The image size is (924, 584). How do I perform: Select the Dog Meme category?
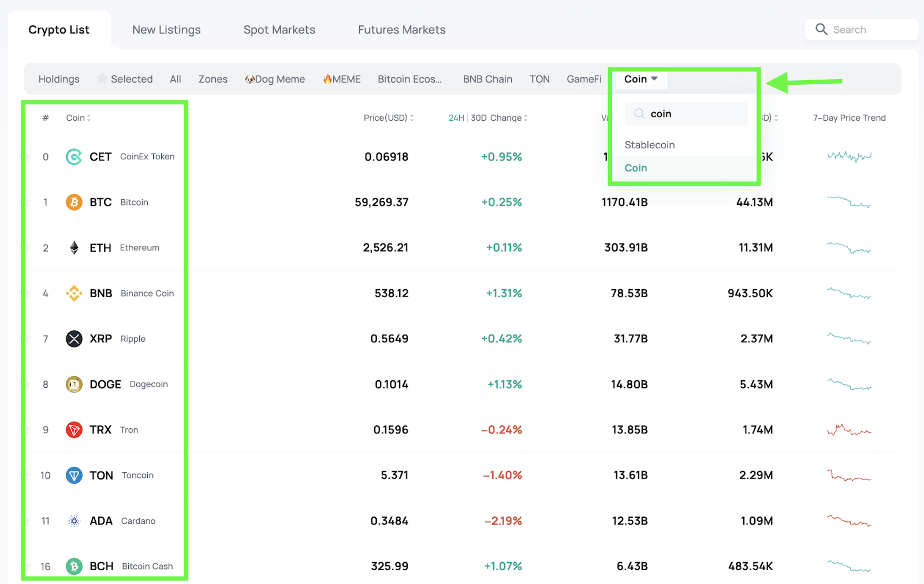pos(275,79)
